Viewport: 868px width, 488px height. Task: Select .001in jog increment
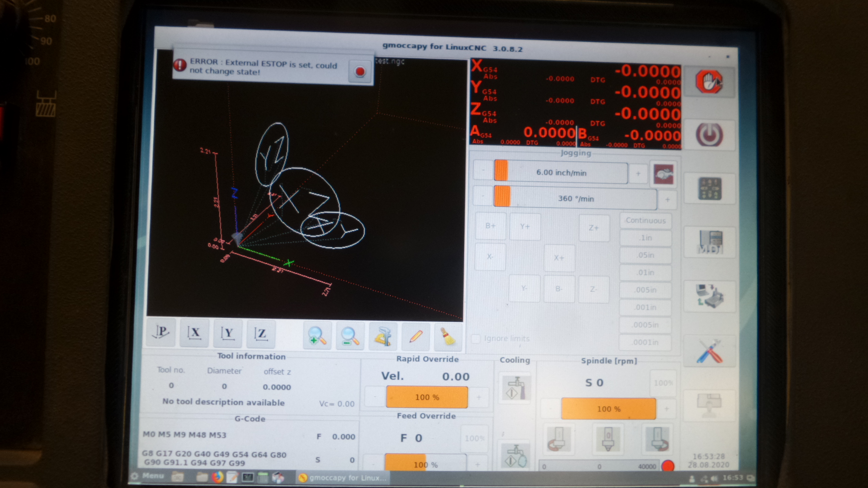coord(646,307)
